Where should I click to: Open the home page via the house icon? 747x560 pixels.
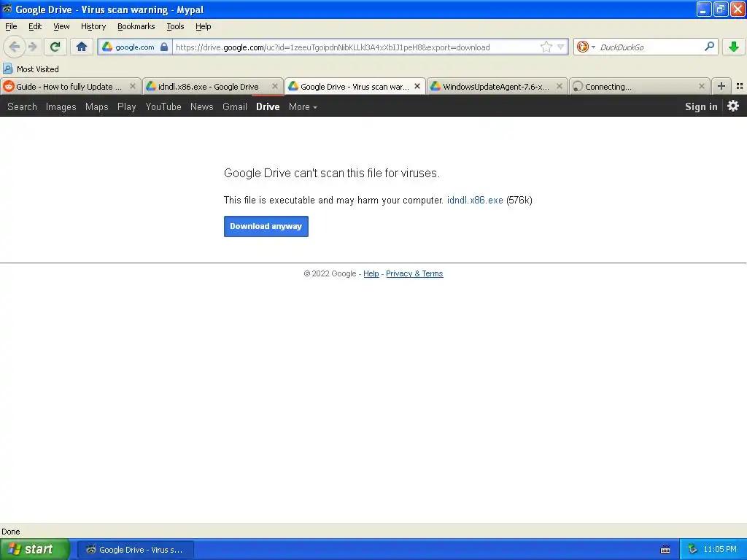[x=82, y=47]
